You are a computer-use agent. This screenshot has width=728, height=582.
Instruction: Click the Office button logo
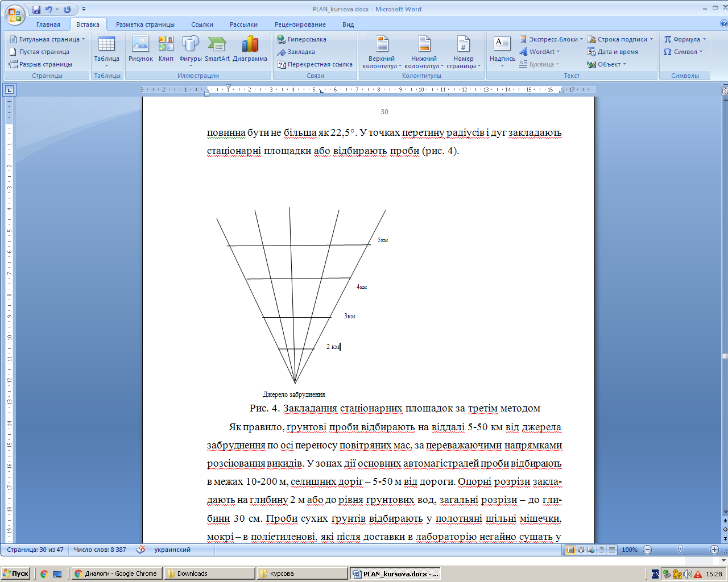coord(15,14)
